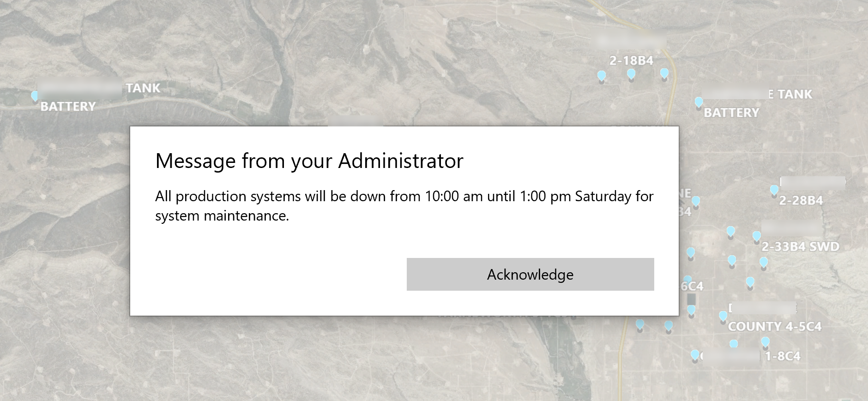
Task: Select the pin directly above 1-8C4 label
Action: click(x=765, y=342)
